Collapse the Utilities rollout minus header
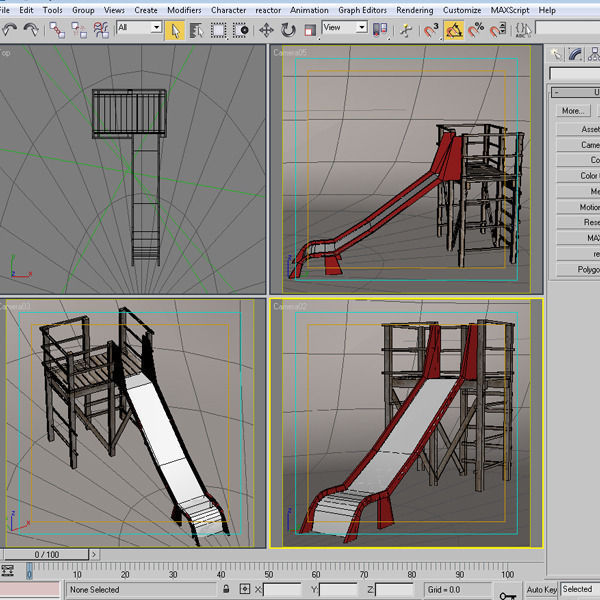This screenshot has width=600, height=600. coord(576,92)
